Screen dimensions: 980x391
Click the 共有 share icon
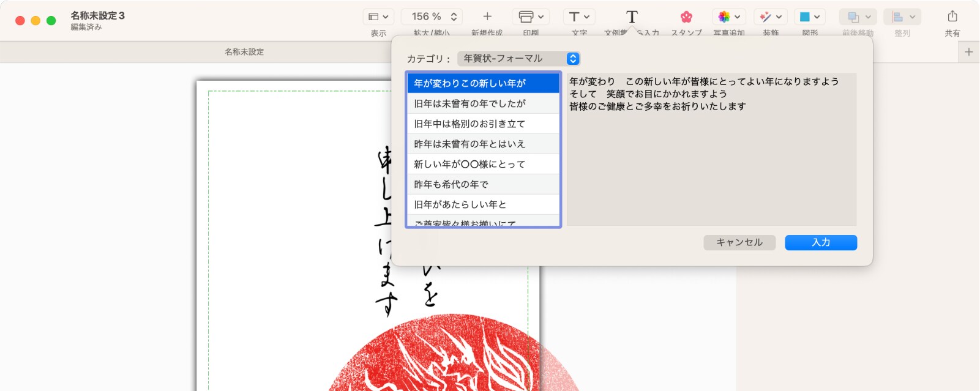coord(952,16)
